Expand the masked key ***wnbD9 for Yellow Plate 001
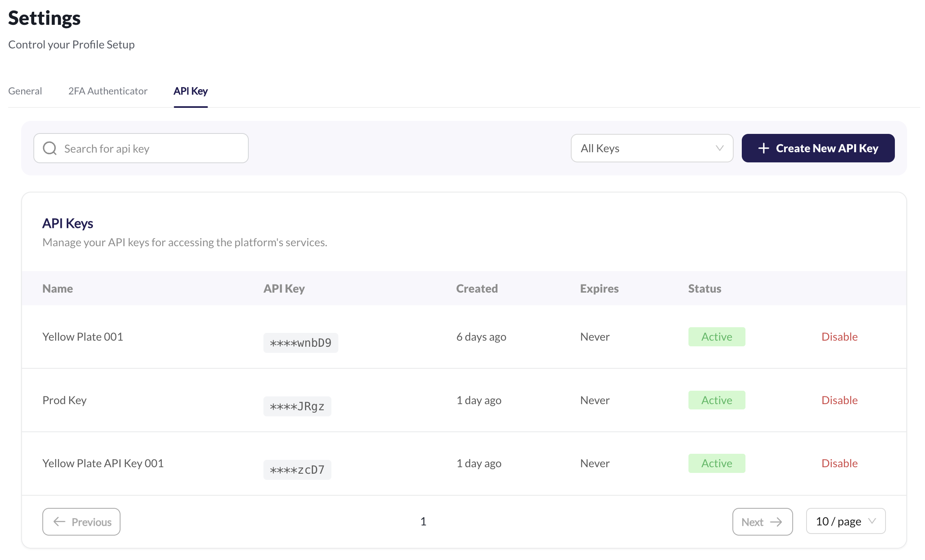This screenshot has width=925, height=560. point(300,342)
